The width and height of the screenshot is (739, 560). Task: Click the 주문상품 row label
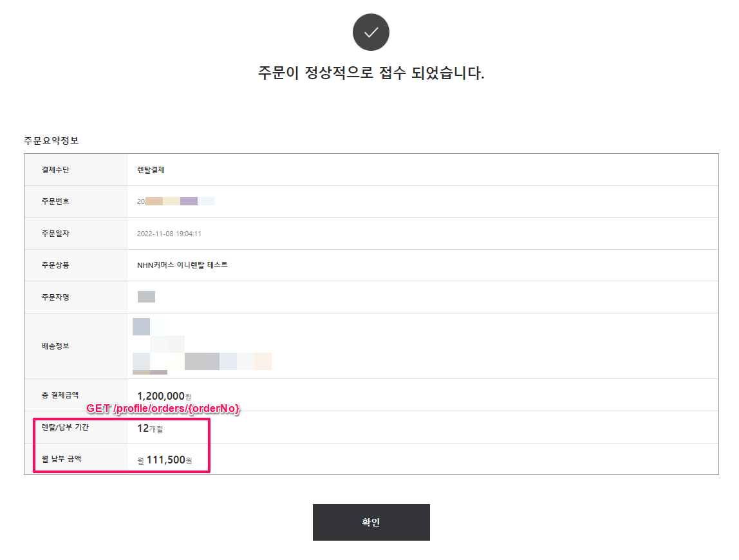55,265
